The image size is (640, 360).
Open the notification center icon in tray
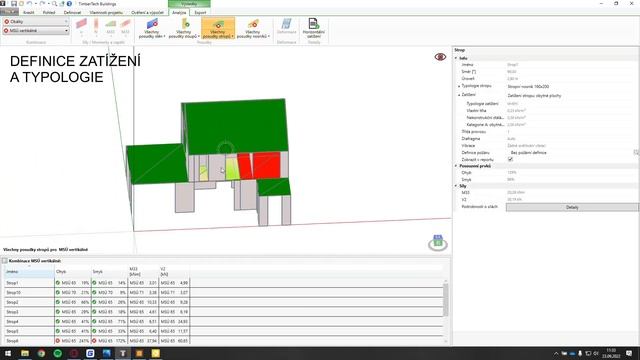point(629,353)
